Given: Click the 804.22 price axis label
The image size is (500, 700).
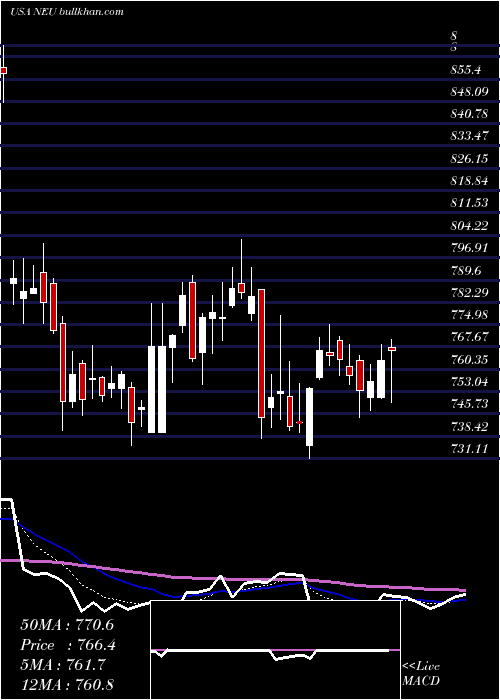Looking at the screenshot, I should click(469, 226).
